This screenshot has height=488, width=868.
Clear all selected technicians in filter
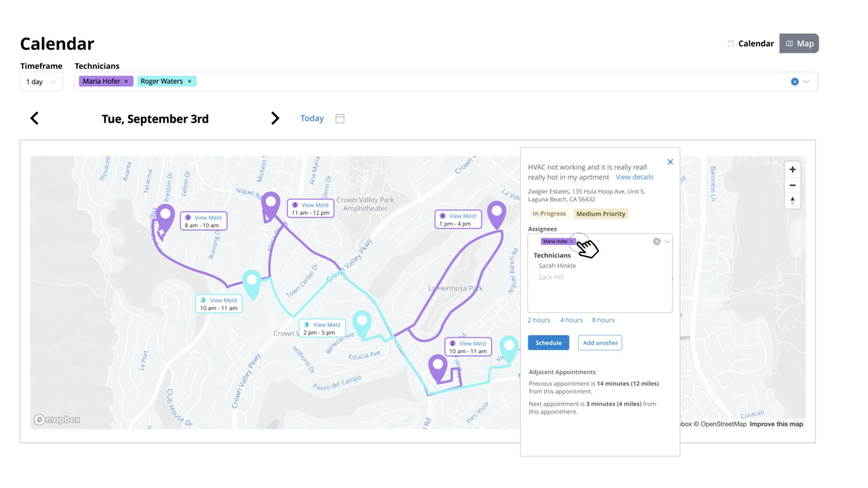point(794,82)
